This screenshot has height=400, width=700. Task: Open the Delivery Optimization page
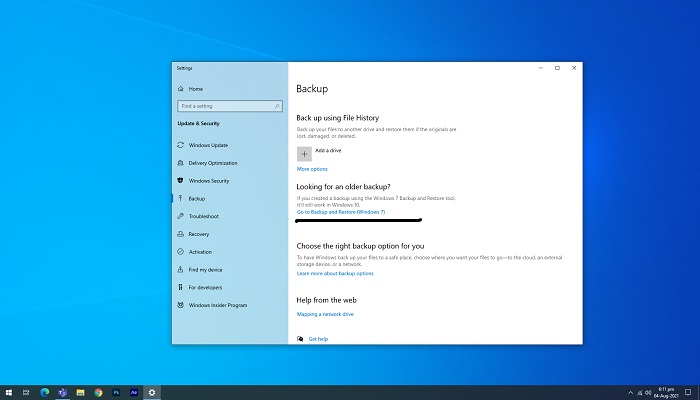(x=208, y=163)
